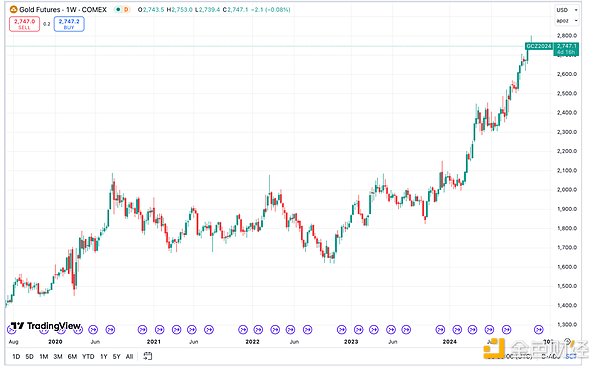This screenshot has width=600, height=370.
Task: Click the +2.1 (+0.08%) change value
Action: tap(271, 10)
